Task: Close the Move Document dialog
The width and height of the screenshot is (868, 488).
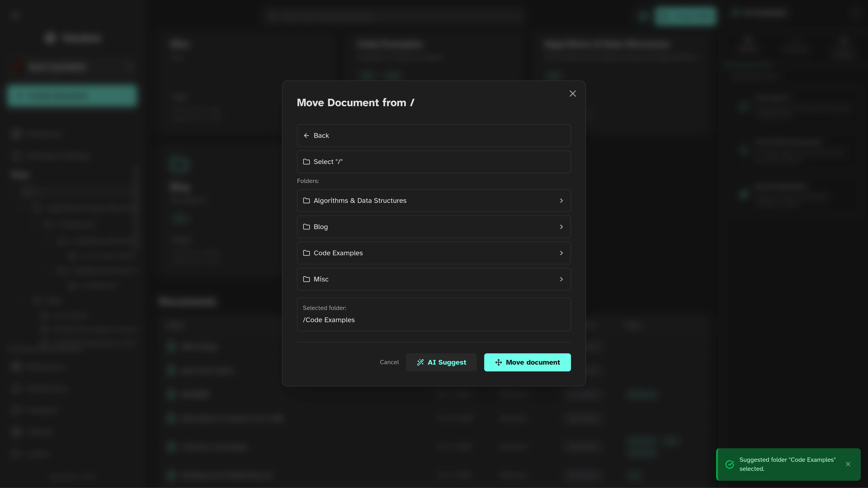Action: (x=573, y=94)
